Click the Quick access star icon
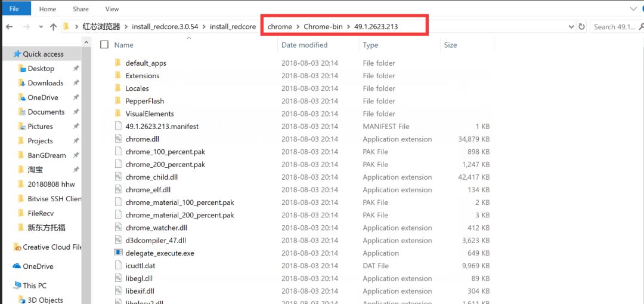 click(16, 54)
